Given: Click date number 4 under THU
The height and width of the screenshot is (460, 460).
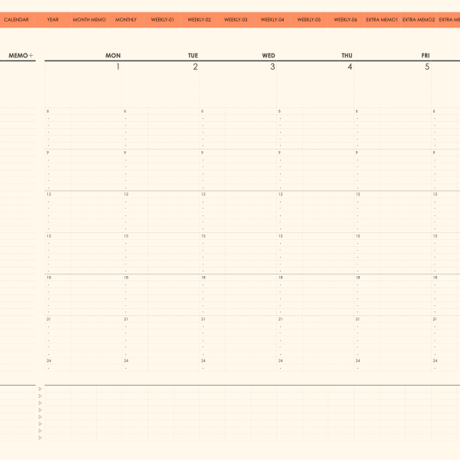Looking at the screenshot, I should point(350,67).
